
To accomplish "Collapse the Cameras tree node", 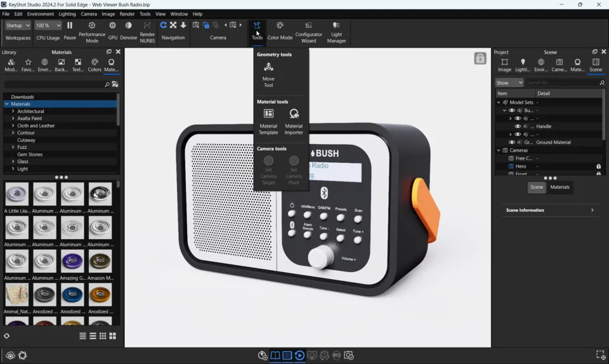I will pyautogui.click(x=499, y=150).
